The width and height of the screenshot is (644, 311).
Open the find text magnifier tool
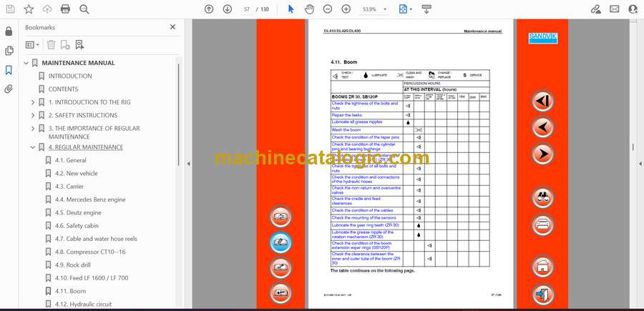(84, 9)
